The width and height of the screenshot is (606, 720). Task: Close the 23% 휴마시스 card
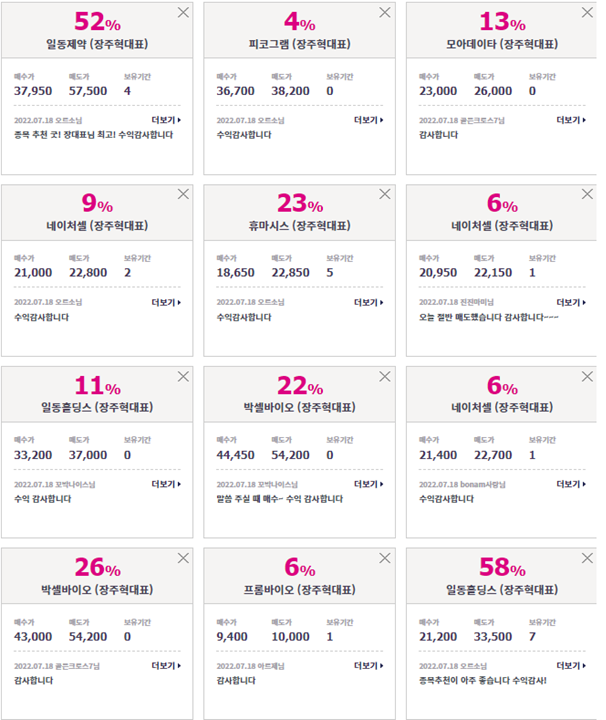(385, 194)
